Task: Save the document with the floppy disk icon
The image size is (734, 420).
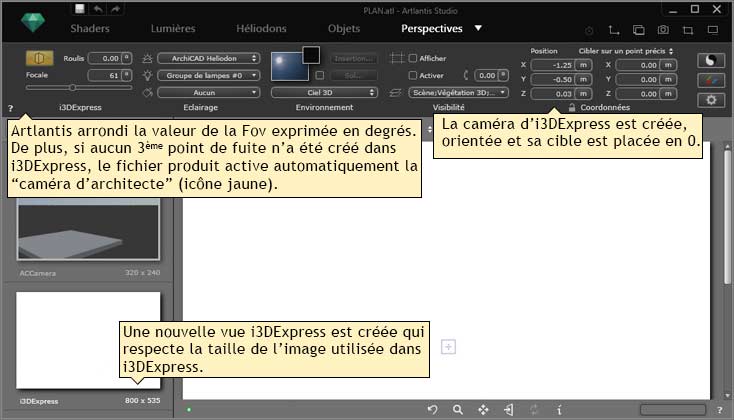Action: tap(80, 9)
